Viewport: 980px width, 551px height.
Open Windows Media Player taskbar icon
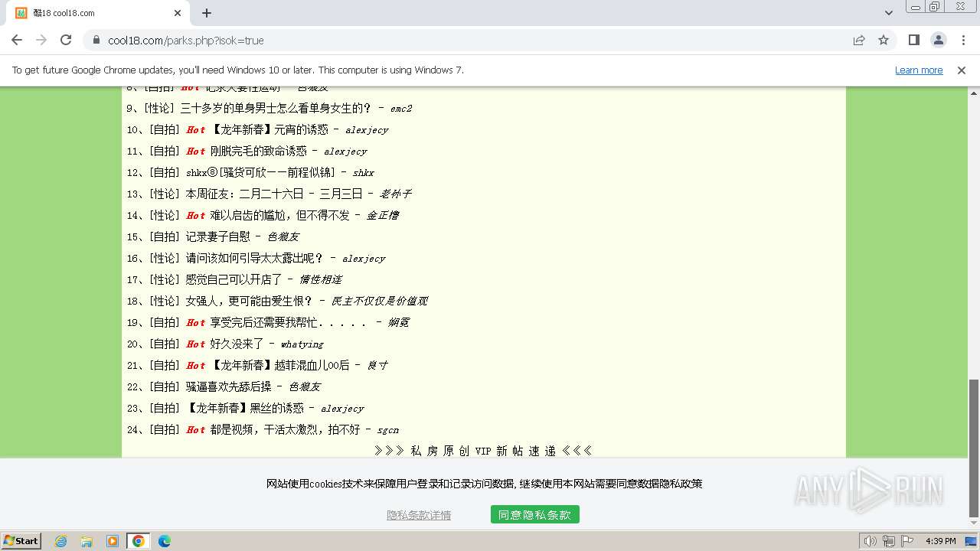113,541
